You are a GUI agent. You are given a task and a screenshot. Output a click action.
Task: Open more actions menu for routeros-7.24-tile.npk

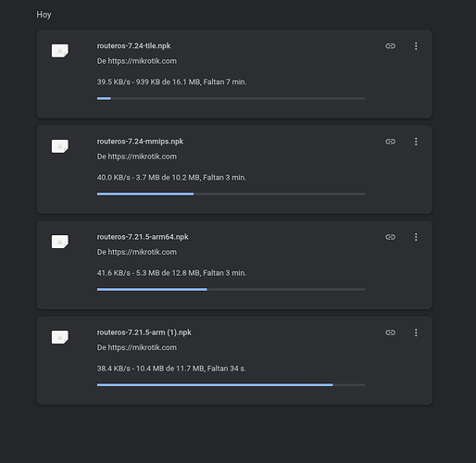(x=416, y=46)
